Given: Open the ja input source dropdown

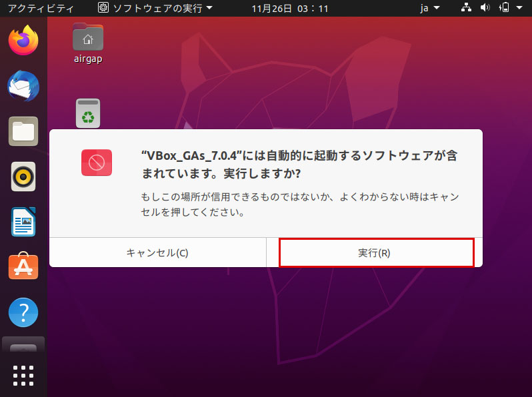Looking at the screenshot, I should pos(429,8).
